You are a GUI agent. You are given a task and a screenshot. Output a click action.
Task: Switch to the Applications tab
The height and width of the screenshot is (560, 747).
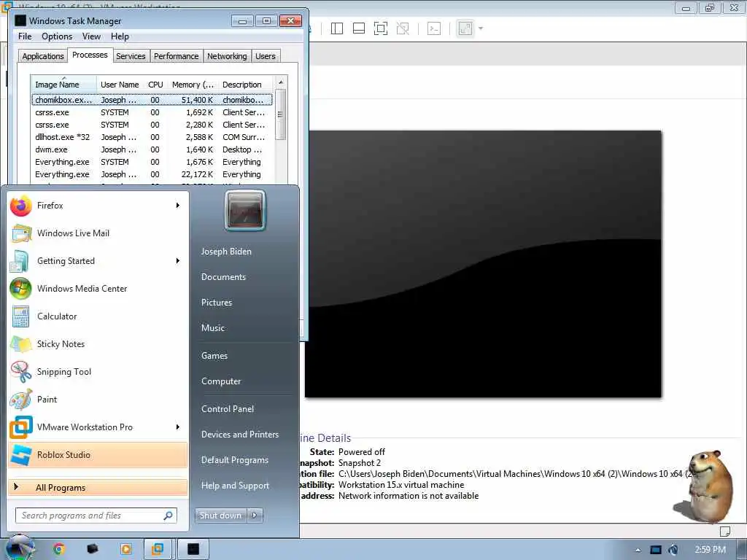[43, 56]
